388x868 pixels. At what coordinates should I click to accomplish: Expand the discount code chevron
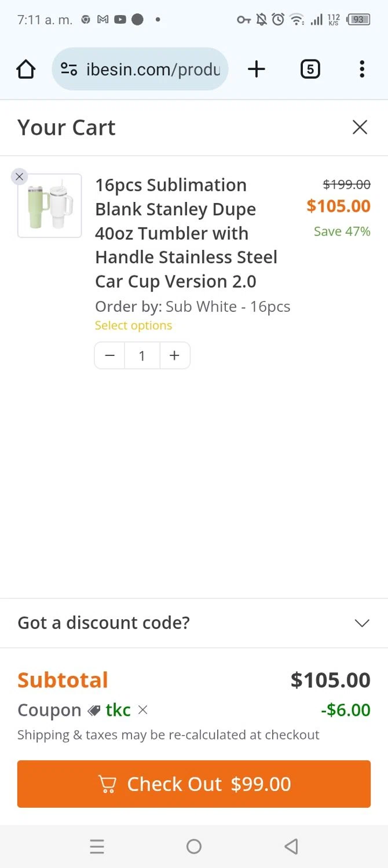tap(361, 623)
